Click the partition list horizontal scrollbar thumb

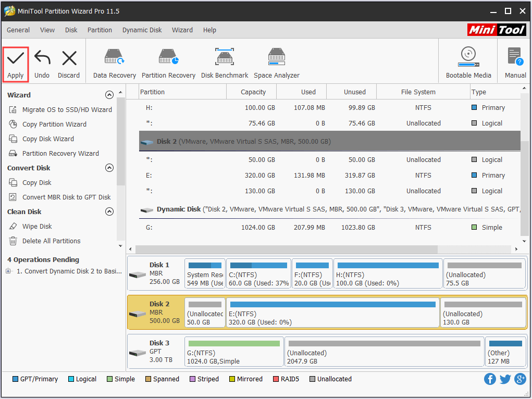[x=287, y=249]
